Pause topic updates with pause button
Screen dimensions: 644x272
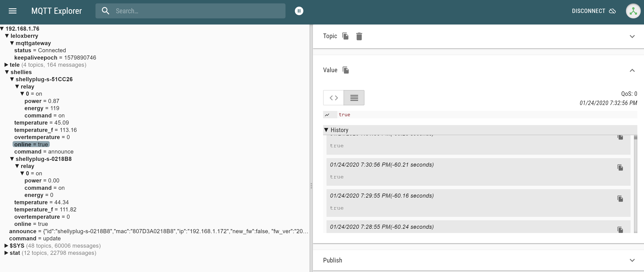tap(299, 11)
